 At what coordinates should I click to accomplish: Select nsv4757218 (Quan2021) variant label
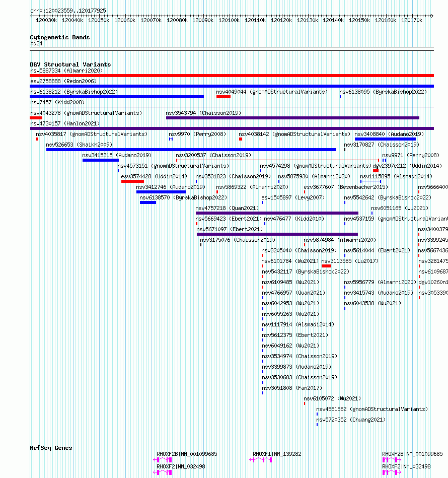coord(227,208)
